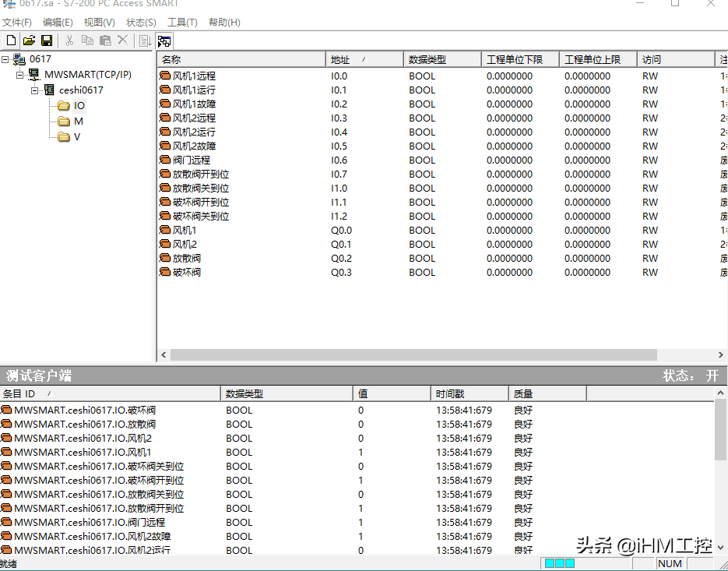The image size is (728, 571).
Task: Select the V folder in the tree
Action: (x=76, y=137)
